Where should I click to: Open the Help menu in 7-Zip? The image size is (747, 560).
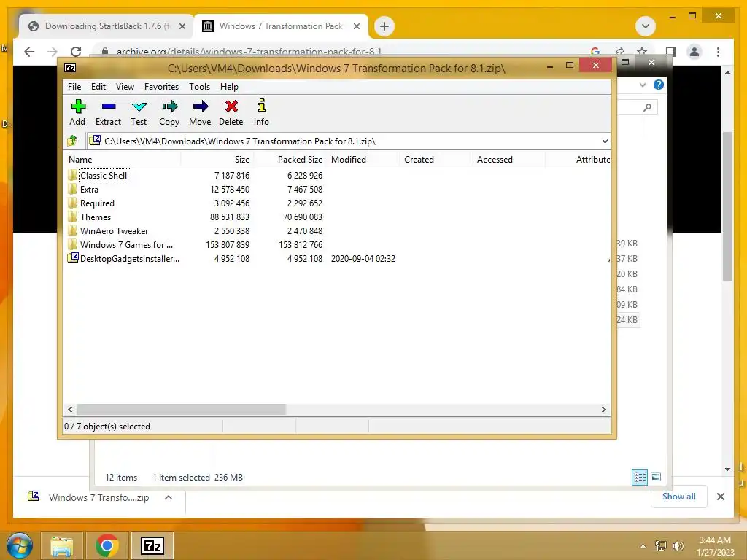pos(229,87)
